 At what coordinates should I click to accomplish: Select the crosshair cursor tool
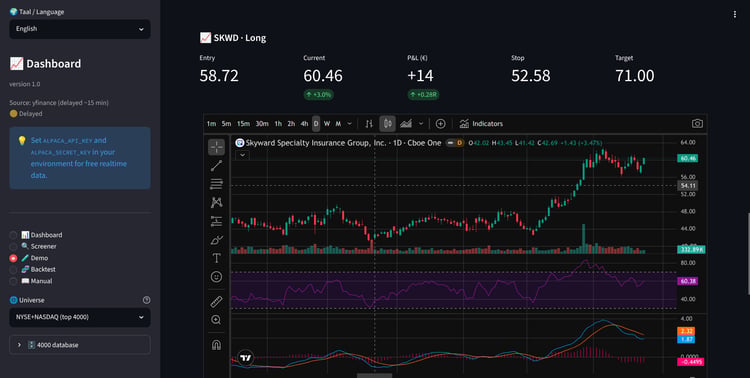click(216, 147)
